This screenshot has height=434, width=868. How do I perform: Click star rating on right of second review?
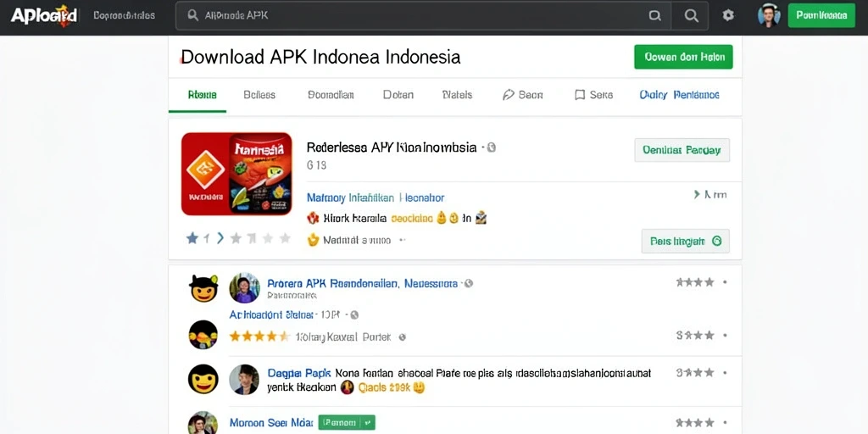(x=695, y=335)
